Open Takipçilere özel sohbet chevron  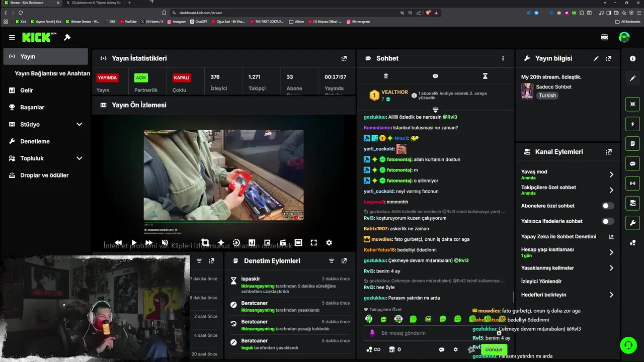pos(611,190)
